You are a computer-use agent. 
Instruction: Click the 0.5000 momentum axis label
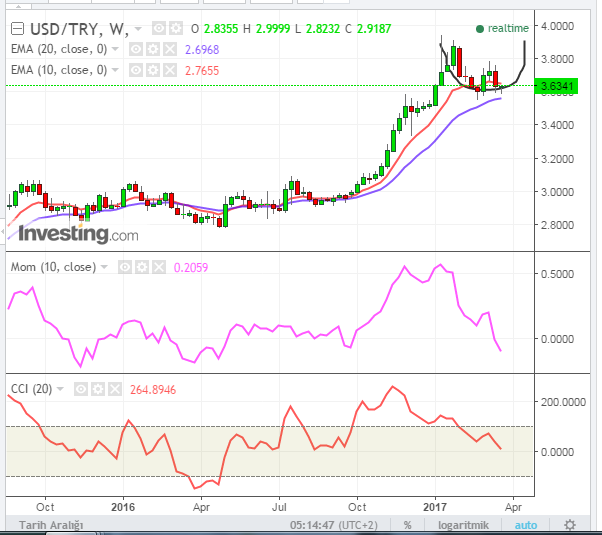(557, 274)
